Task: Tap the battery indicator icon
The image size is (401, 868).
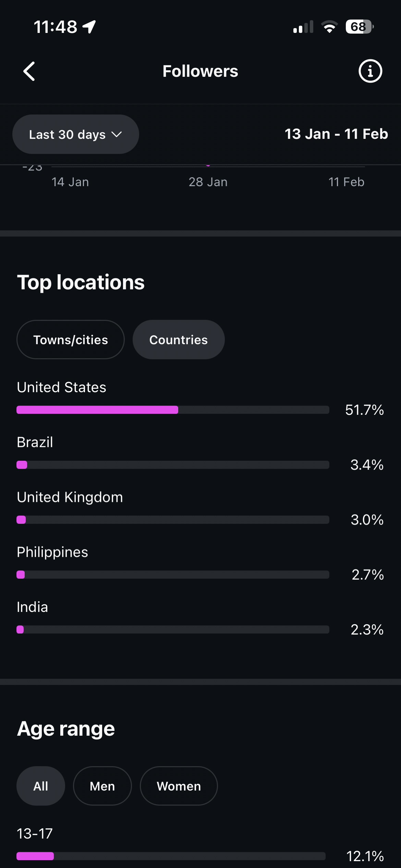Action: click(359, 27)
